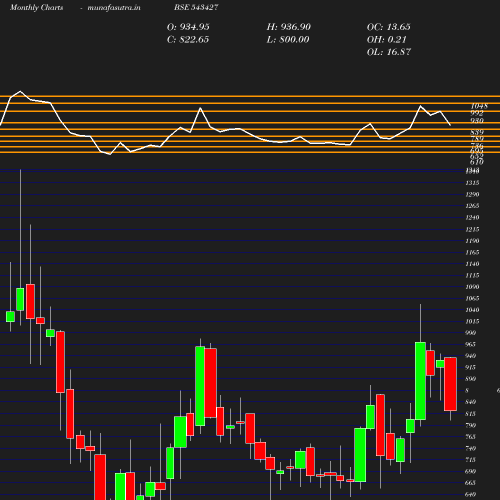Image resolution: width=500 pixels, height=500 pixels.
Task: Click the '1140' price axis label
Action: coord(472,264)
